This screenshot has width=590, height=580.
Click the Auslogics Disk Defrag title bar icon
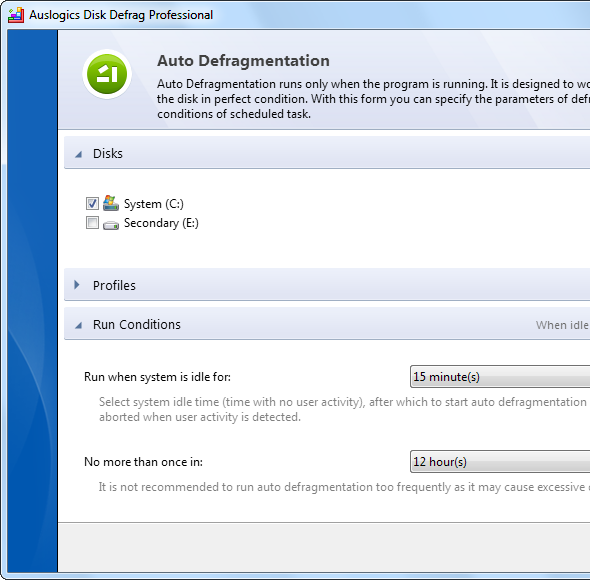coord(16,15)
